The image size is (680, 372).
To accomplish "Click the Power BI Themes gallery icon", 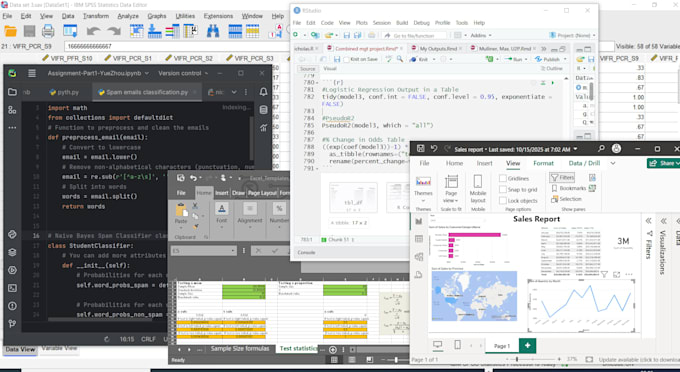I will [423, 181].
